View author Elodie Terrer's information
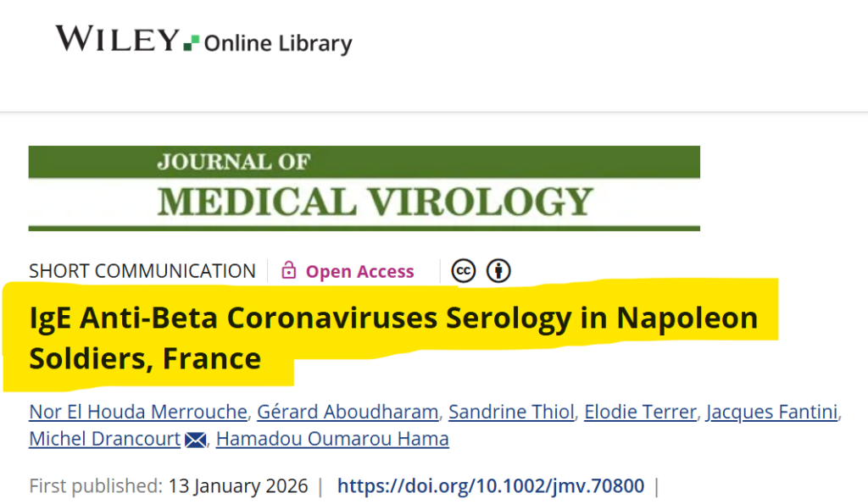 (640, 413)
